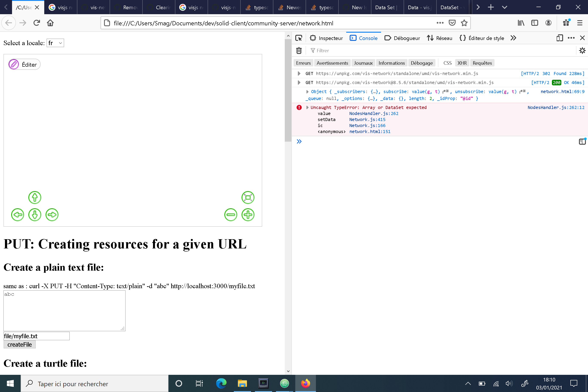The width and height of the screenshot is (588, 392).
Task: Open the NodesHandler.js:262 link in the stack trace
Action: 374,113
